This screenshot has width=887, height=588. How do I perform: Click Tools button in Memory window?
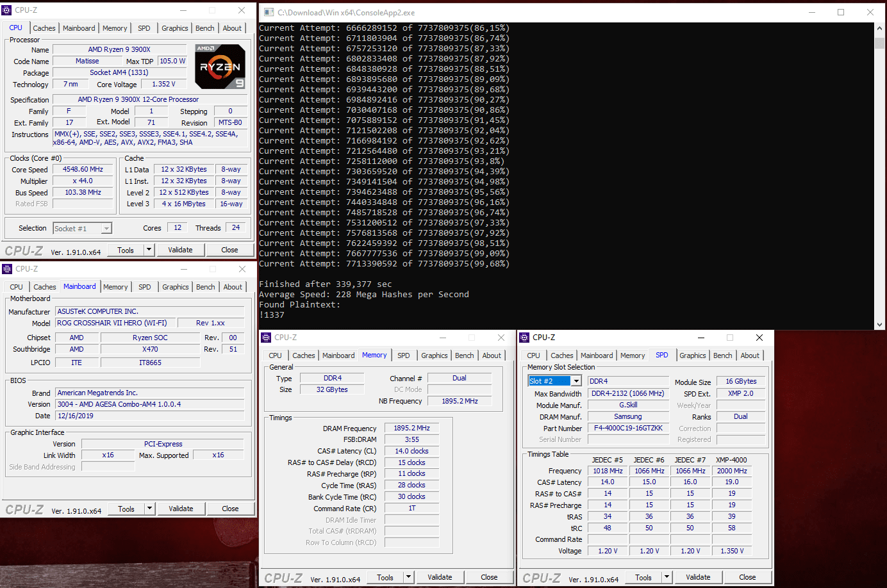coord(385,577)
